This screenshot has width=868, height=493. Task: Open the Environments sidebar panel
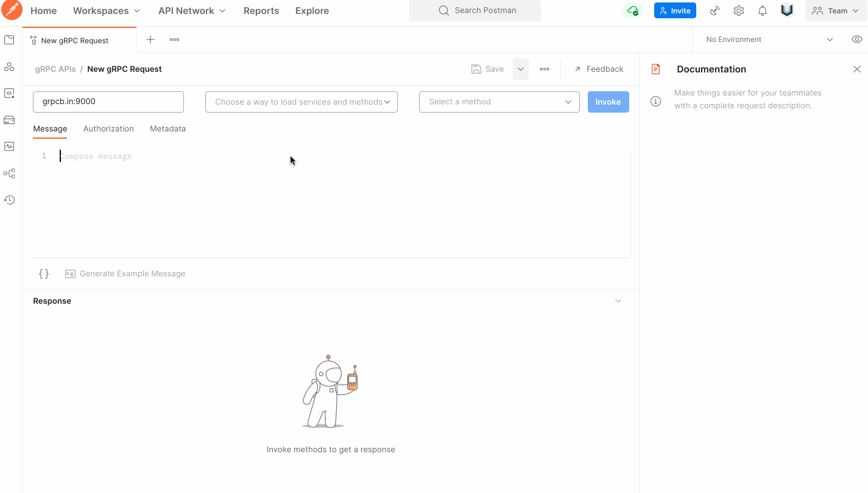tap(9, 93)
